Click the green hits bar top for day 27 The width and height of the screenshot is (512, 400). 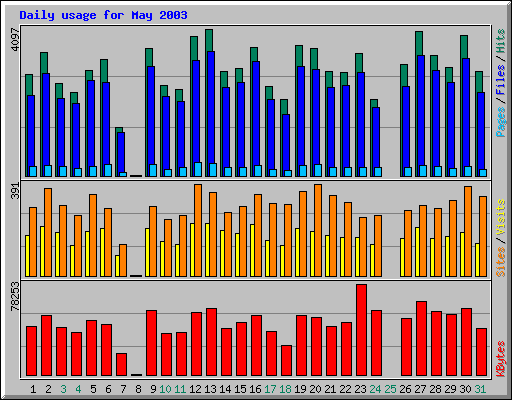(419, 43)
